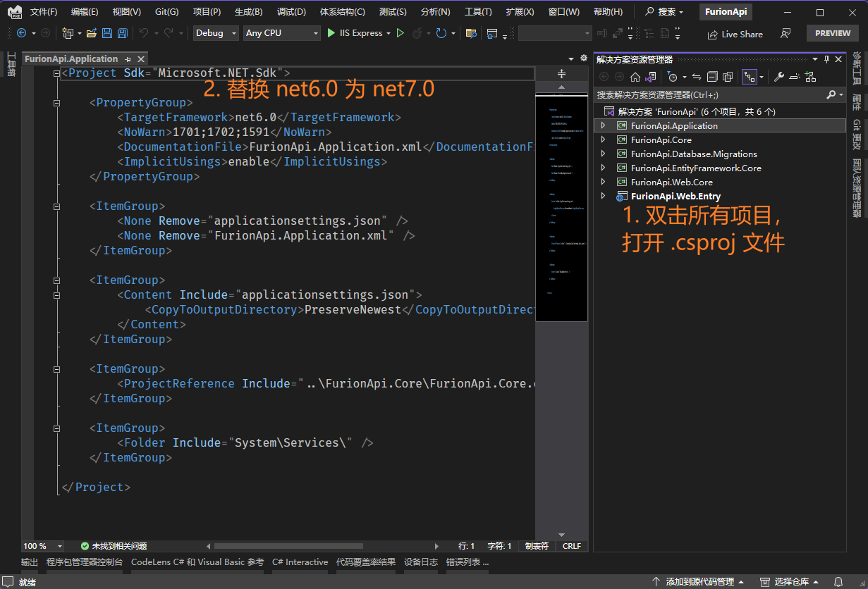
Task: Click the Open File folder icon
Action: pyautogui.click(x=91, y=33)
